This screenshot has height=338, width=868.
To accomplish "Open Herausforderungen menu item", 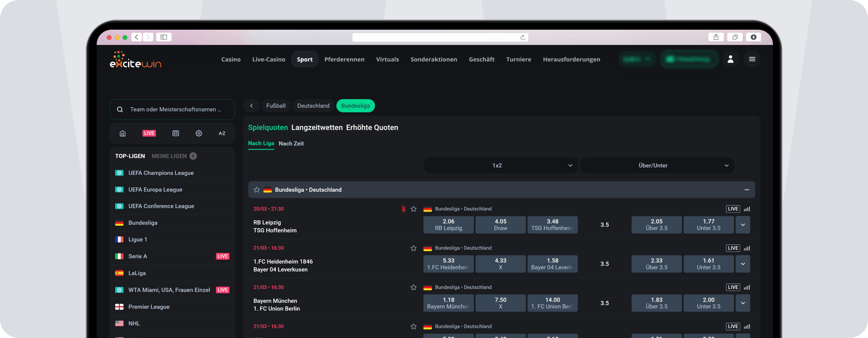I will pos(571,59).
